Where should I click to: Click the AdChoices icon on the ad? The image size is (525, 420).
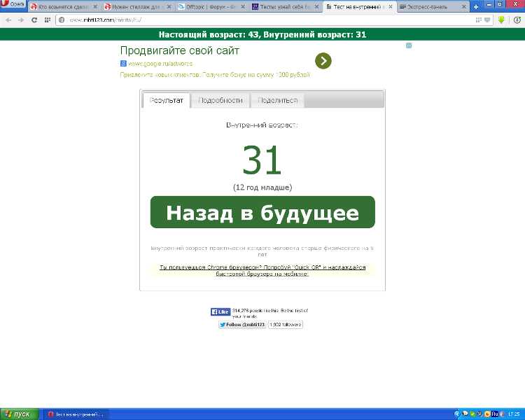(x=409, y=45)
